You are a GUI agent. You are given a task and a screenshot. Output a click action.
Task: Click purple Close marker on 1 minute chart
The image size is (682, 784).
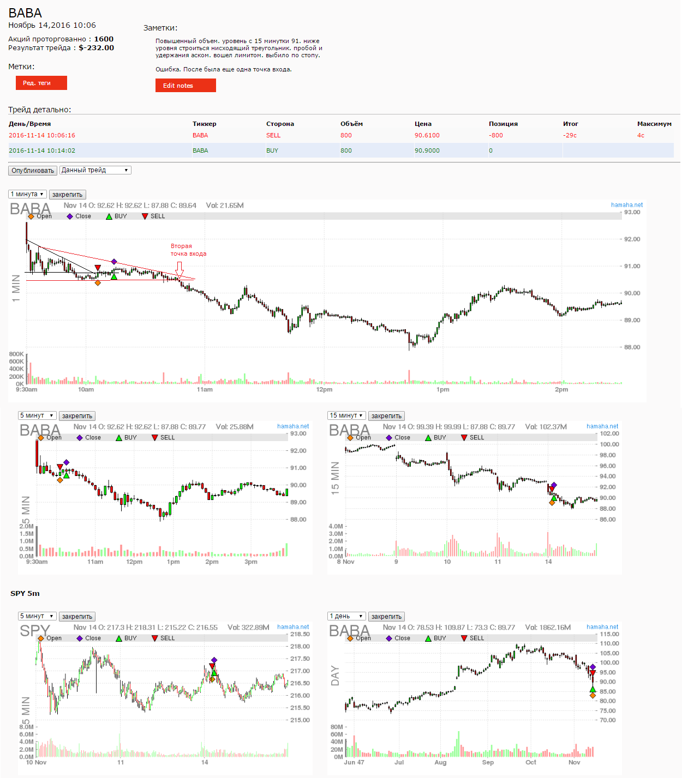pos(114,262)
